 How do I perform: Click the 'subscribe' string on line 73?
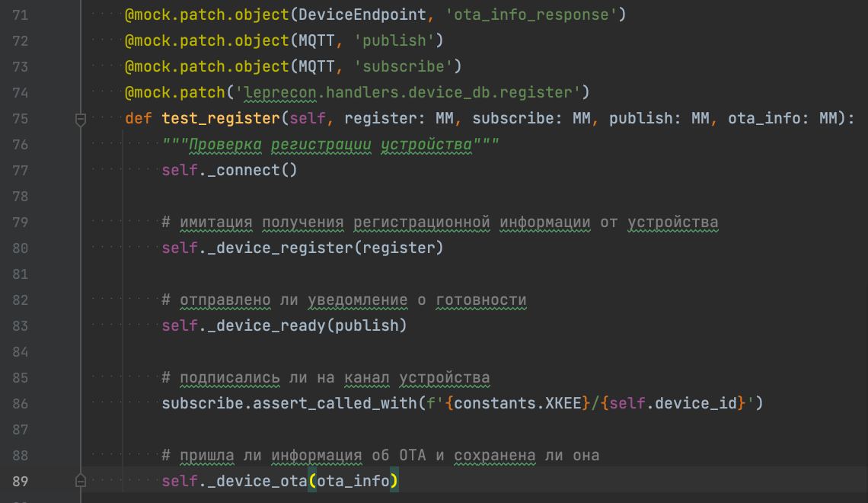coord(403,66)
